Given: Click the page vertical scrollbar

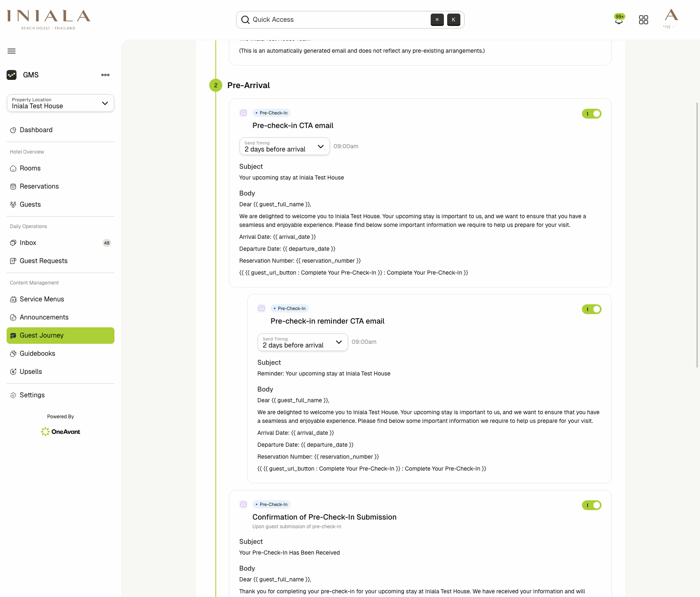Looking at the screenshot, I should click(697, 235).
